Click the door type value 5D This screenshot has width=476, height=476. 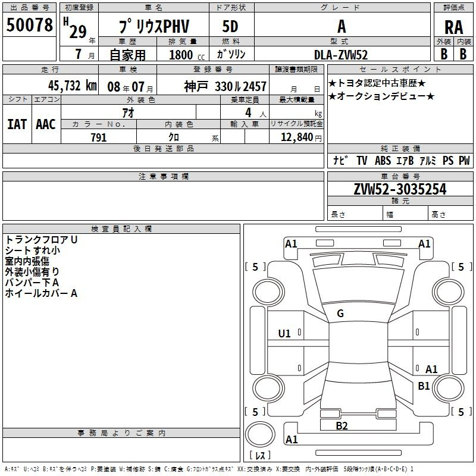click(230, 27)
